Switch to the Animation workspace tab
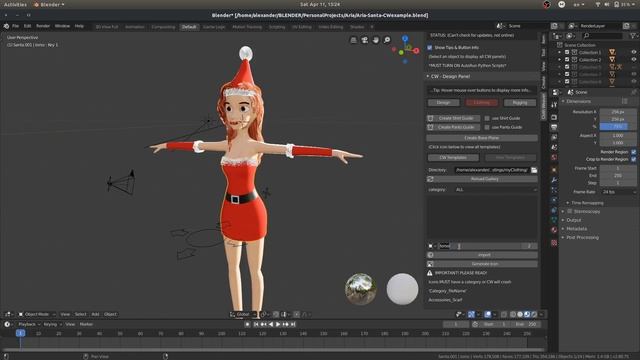This screenshot has height=360, width=640. (x=134, y=27)
